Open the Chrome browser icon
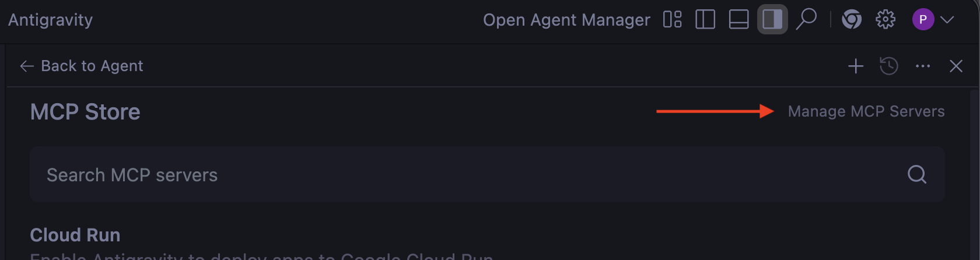The height and width of the screenshot is (260, 980). 852,20
